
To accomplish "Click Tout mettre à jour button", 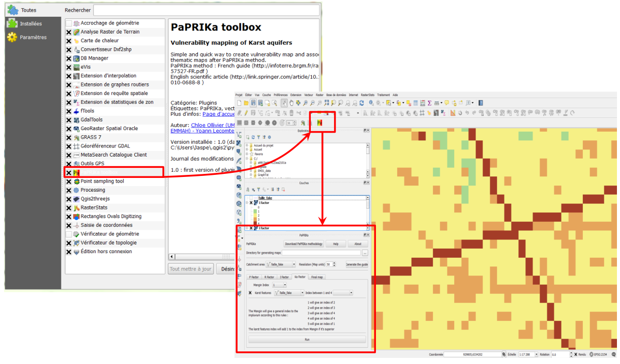I will (x=191, y=269).
